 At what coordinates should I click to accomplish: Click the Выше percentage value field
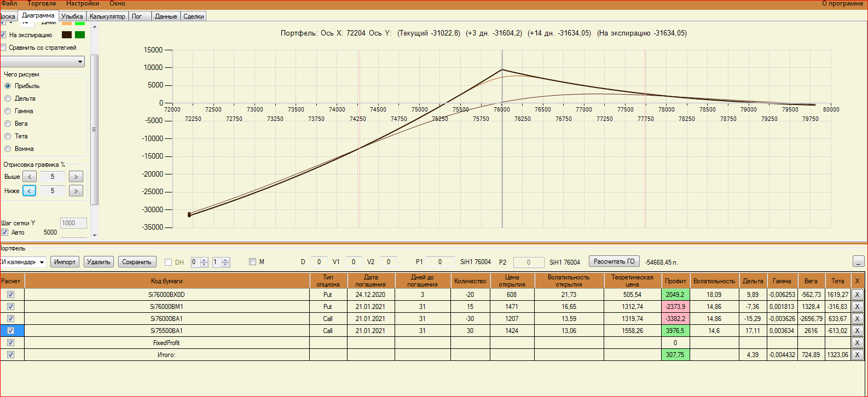(53, 177)
